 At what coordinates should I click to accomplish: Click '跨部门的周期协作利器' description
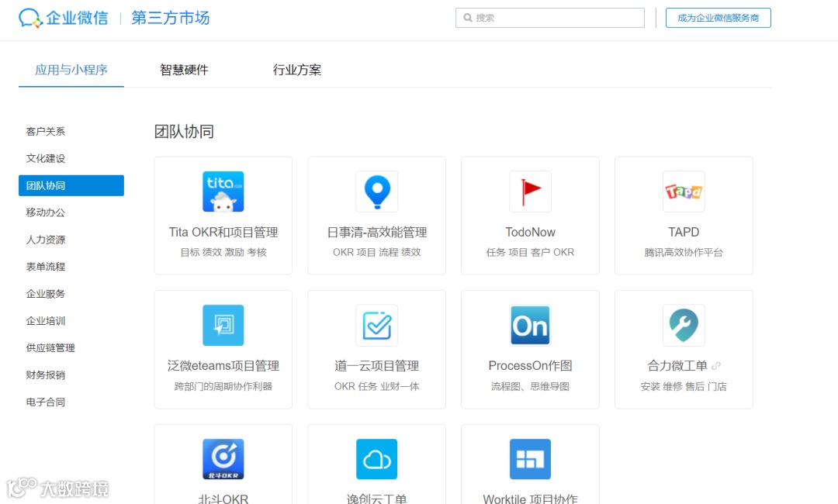click(x=223, y=386)
